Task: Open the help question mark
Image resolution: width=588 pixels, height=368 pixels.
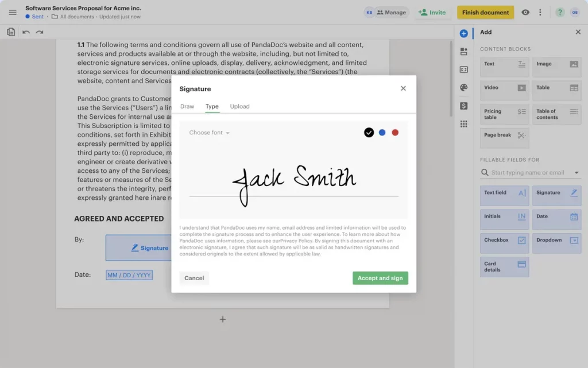Action: (560, 13)
